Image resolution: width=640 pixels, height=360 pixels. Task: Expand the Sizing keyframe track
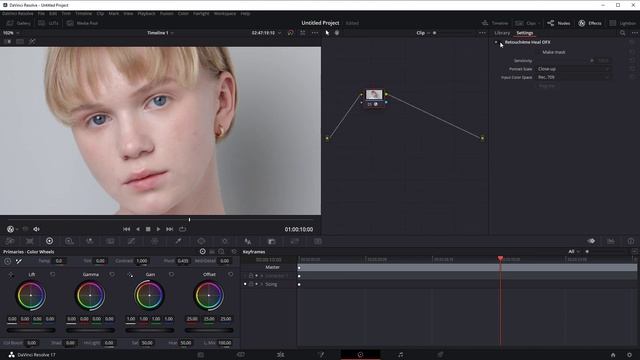point(262,284)
